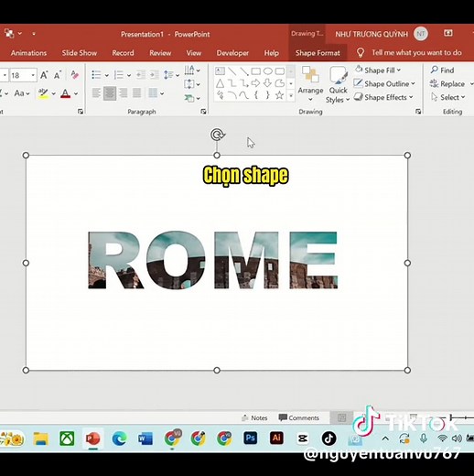
Task: Open the Shape Fill menu
Action: pyautogui.click(x=378, y=70)
